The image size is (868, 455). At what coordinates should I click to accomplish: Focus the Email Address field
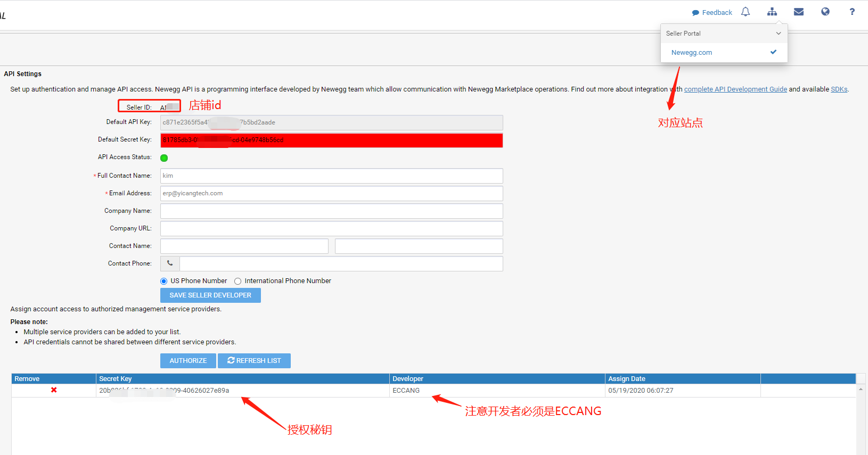click(331, 193)
